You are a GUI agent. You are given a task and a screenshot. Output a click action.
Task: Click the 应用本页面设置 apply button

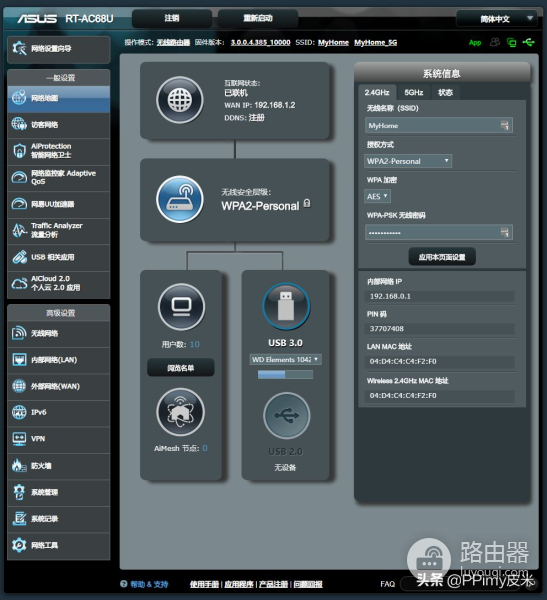pyautogui.click(x=442, y=257)
